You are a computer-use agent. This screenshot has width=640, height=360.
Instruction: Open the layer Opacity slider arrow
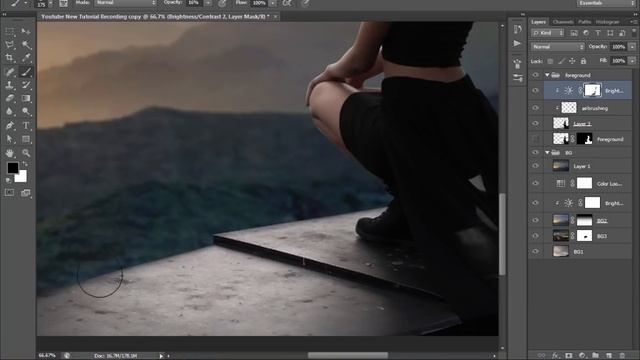pyautogui.click(x=632, y=47)
